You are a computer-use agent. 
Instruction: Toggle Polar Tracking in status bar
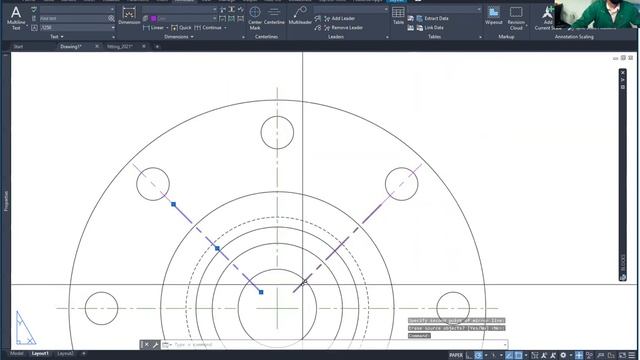478,356
